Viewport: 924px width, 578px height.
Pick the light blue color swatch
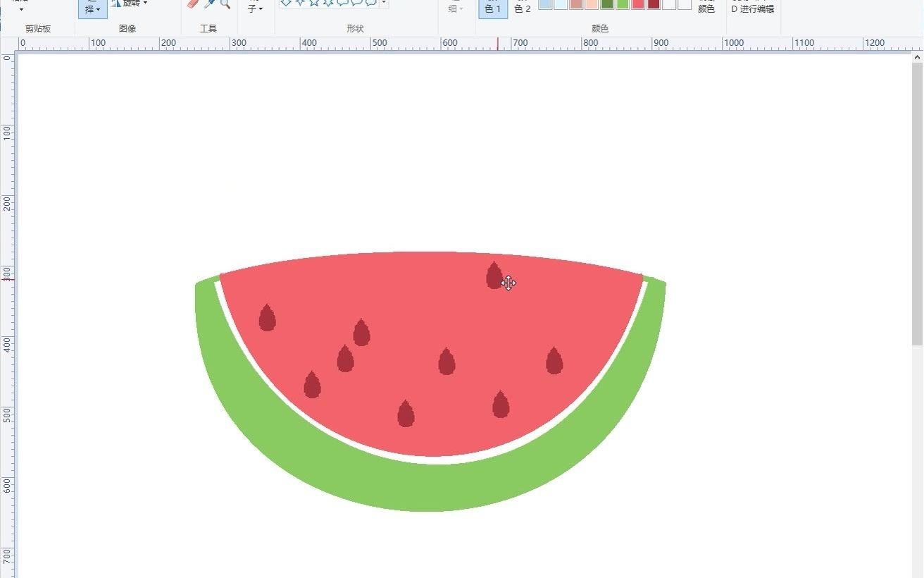click(x=545, y=4)
